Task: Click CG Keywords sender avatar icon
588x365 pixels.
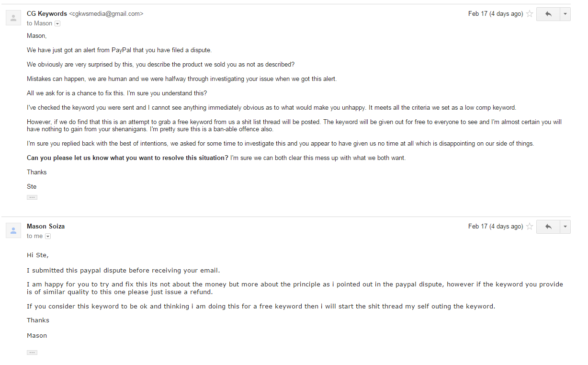Action: click(x=13, y=18)
